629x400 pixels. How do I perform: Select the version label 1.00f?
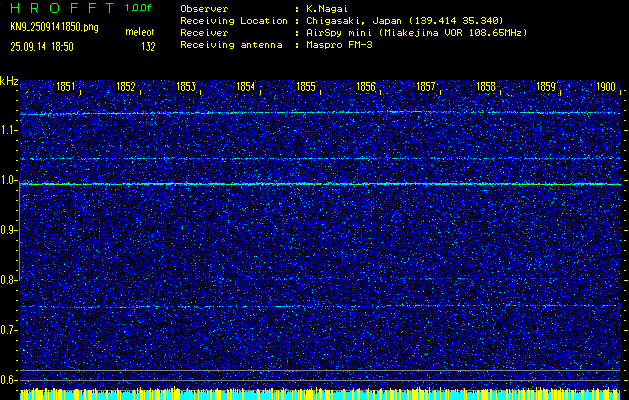[x=138, y=8]
